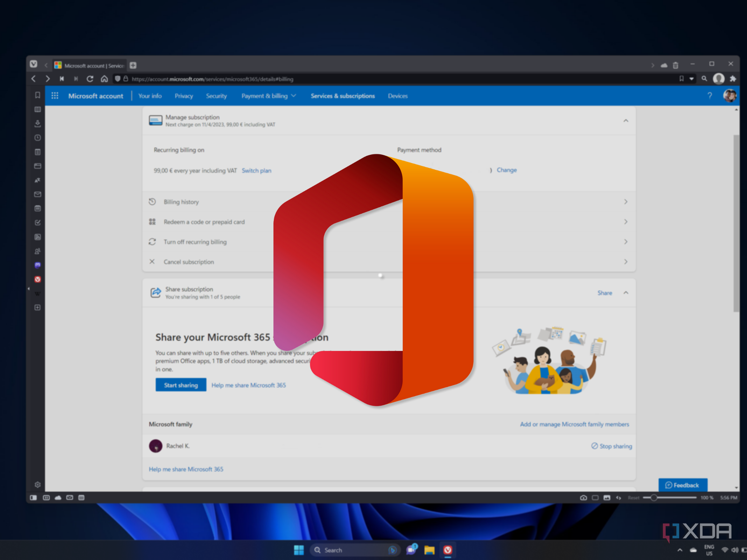Toggle the side panel from status bar
The image size is (747, 560).
[34, 497]
